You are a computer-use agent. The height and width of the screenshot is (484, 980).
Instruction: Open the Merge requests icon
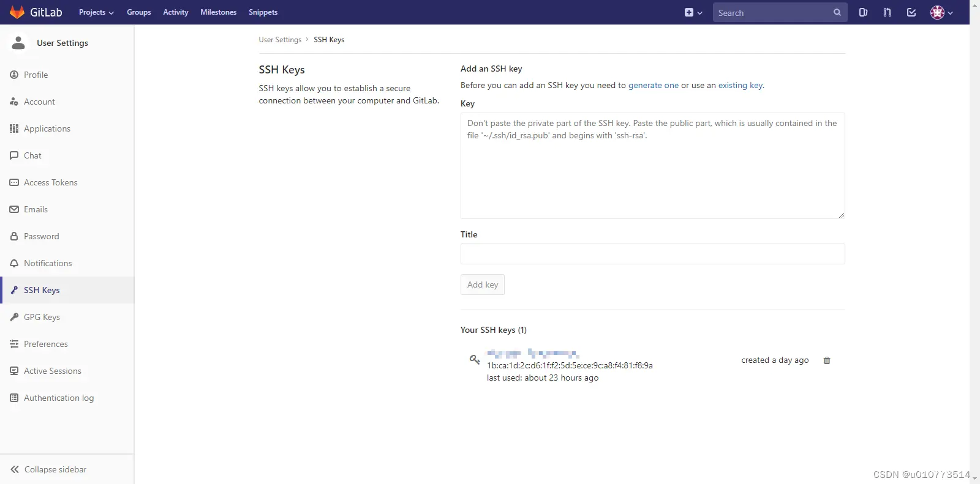(x=888, y=12)
